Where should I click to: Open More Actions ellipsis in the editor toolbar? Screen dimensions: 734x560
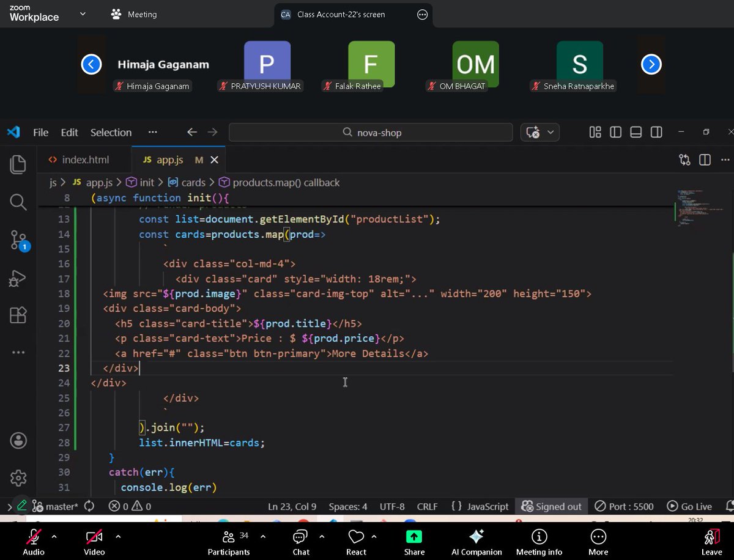(x=725, y=160)
